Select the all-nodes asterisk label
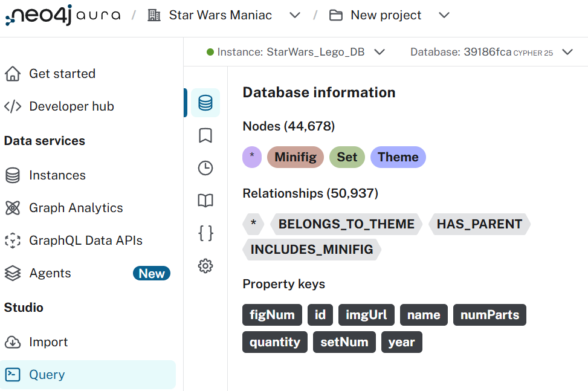Viewport: 588px width, 391px height. [x=252, y=157]
